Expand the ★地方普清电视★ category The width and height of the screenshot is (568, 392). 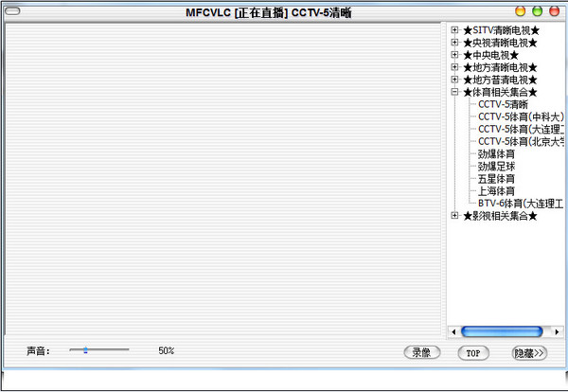tap(454, 80)
